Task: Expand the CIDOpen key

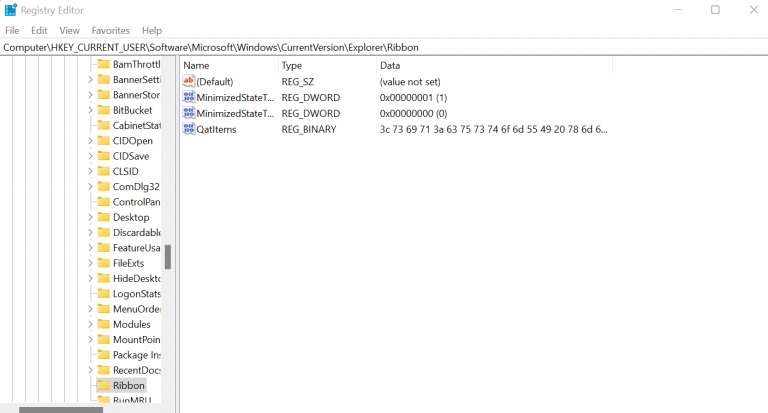Action: click(x=90, y=141)
